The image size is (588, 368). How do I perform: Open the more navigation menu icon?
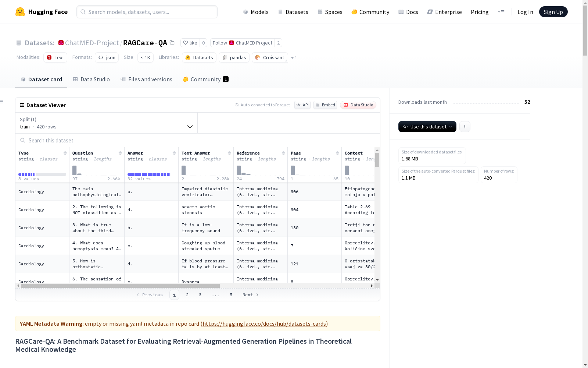[501, 12]
